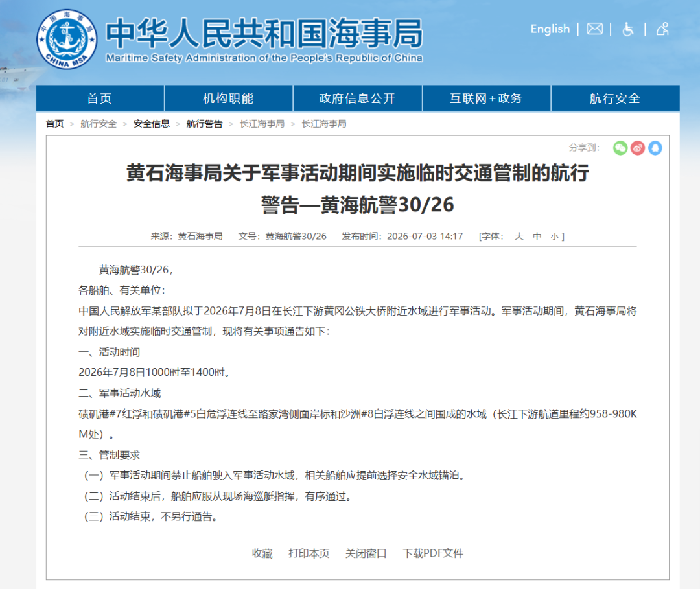
Task: Switch the site to English
Action: [550, 29]
